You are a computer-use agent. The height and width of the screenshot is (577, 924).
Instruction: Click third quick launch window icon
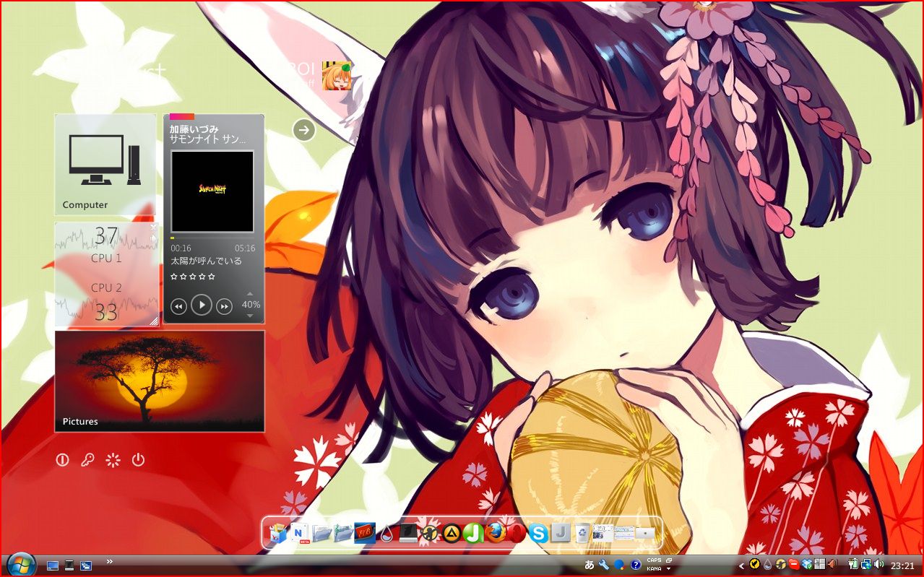(x=86, y=565)
